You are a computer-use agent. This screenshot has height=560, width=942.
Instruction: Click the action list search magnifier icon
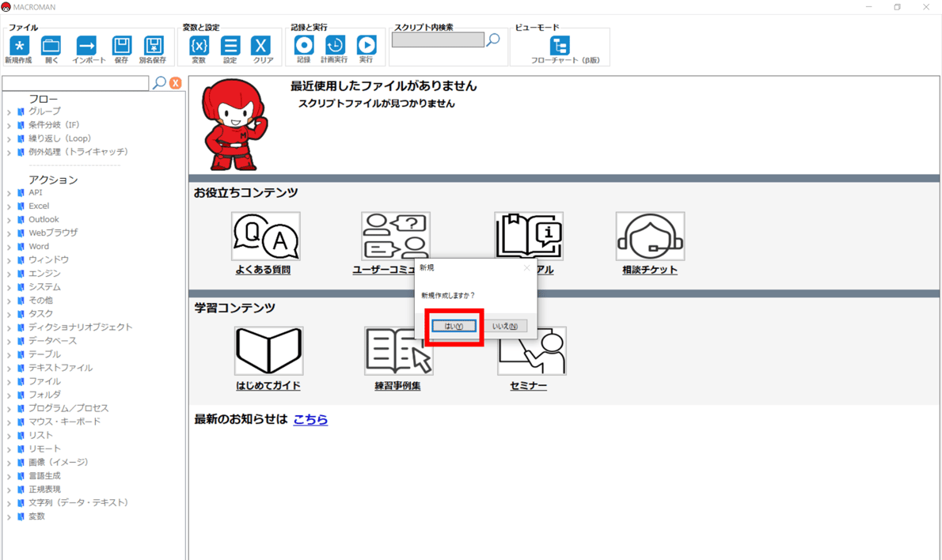pyautogui.click(x=159, y=83)
